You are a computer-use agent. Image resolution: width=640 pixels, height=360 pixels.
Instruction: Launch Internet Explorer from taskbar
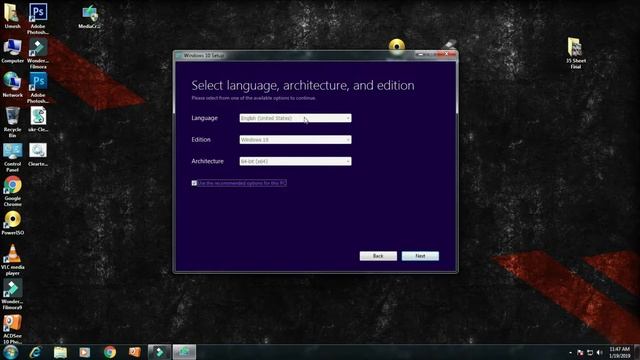36,352
